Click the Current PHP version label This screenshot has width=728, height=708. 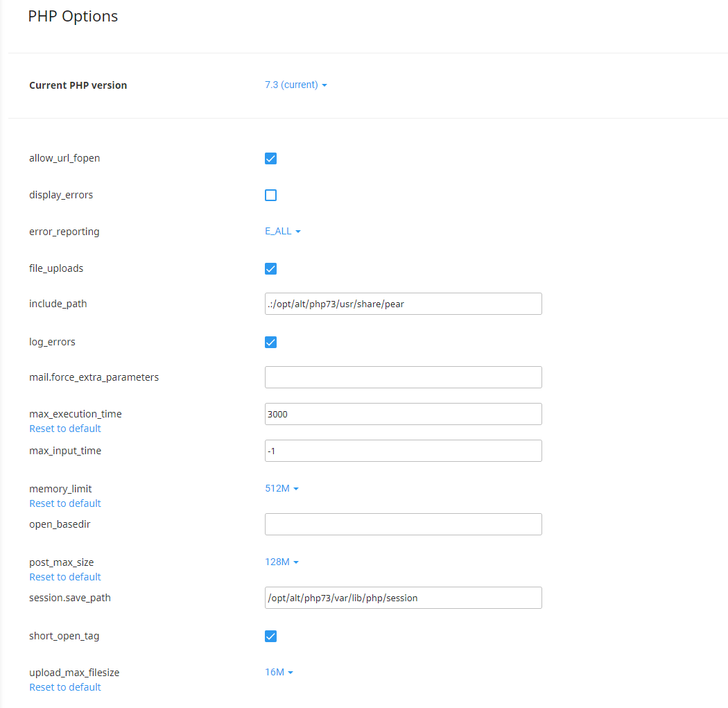point(78,85)
